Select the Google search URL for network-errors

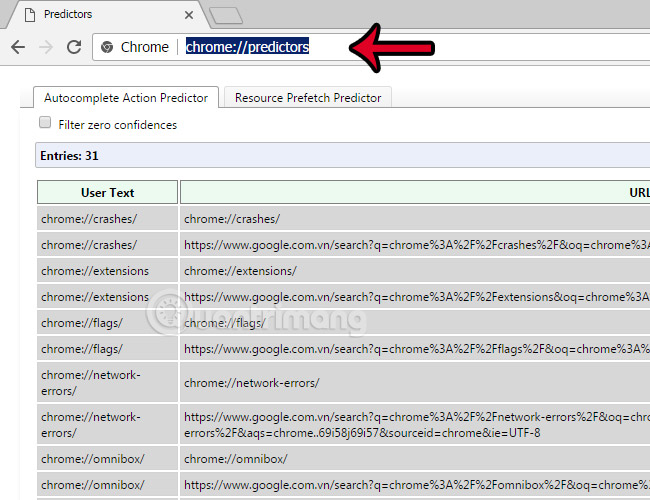(415, 425)
